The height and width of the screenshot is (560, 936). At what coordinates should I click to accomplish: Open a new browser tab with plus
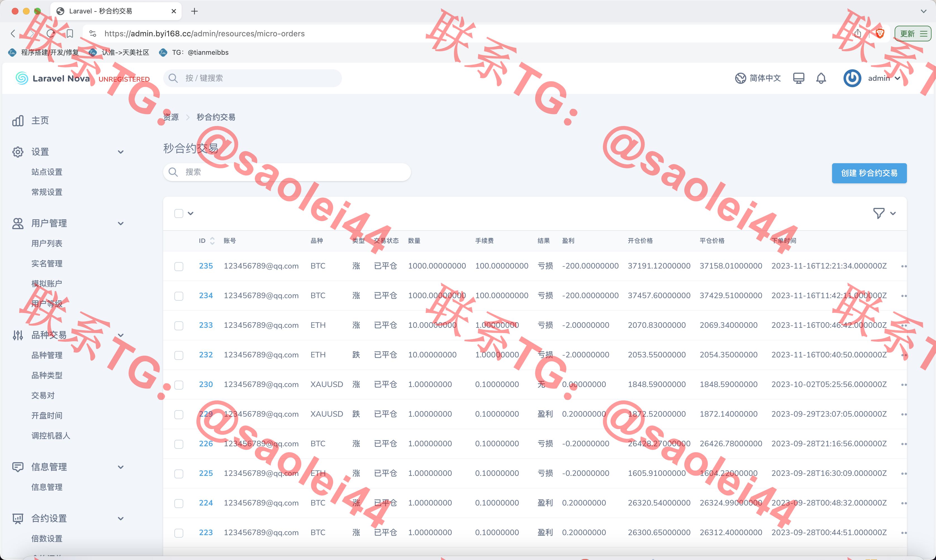(194, 11)
